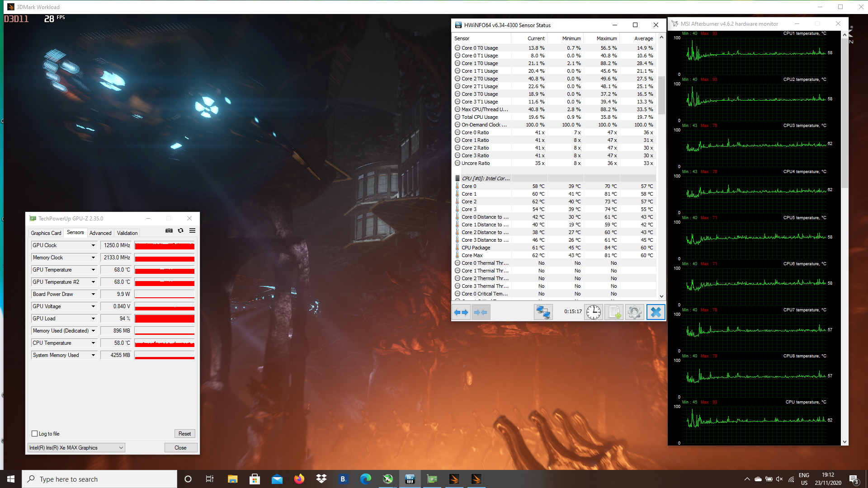Click the HWiNFO sensor list vertical scrollbar
Image resolution: width=868 pixels, height=488 pixels.
tap(661, 95)
